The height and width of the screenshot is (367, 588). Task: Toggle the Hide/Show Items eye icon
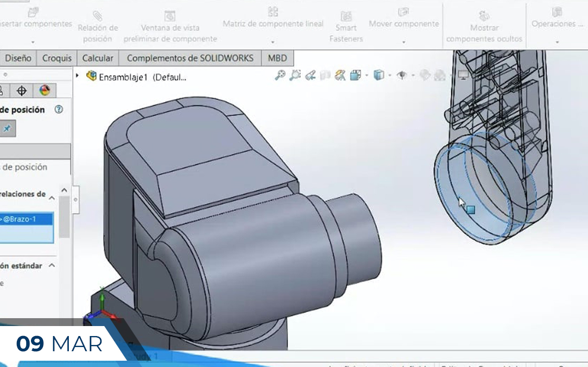coord(402,76)
